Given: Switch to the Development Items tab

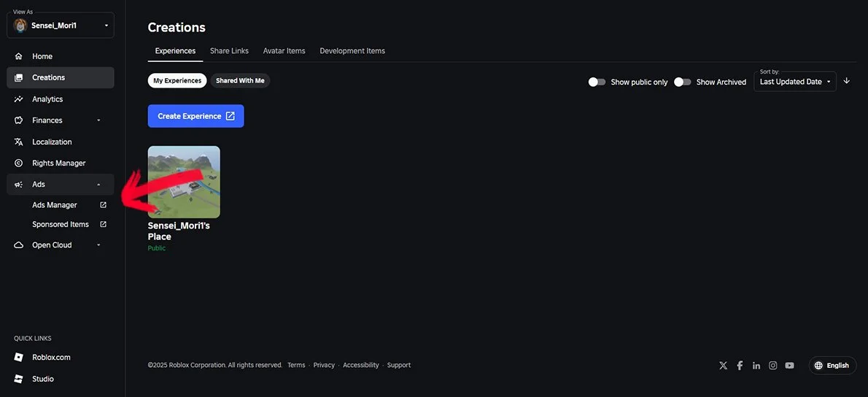Looking at the screenshot, I should (352, 51).
